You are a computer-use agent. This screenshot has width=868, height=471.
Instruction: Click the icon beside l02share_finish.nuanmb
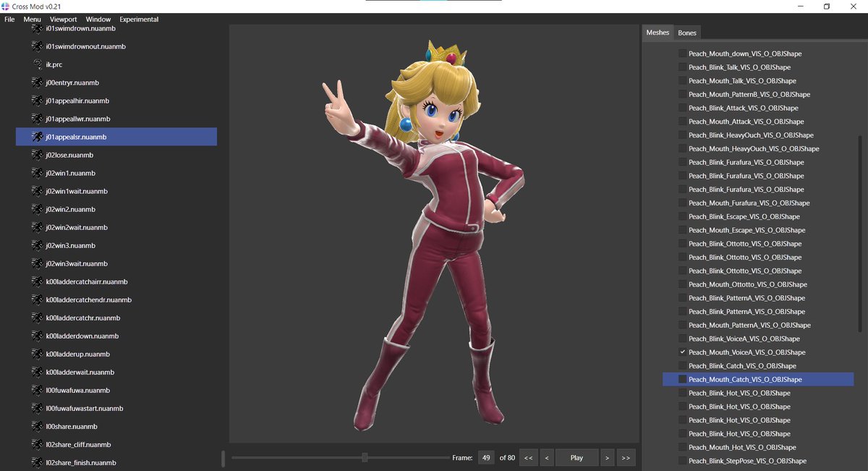coord(37,462)
